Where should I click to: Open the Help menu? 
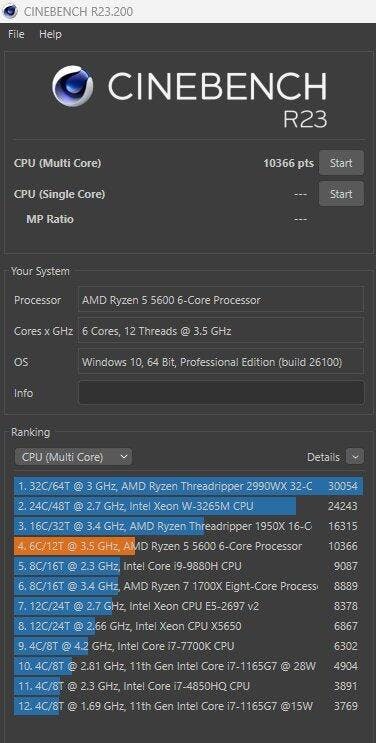pyautogui.click(x=50, y=35)
